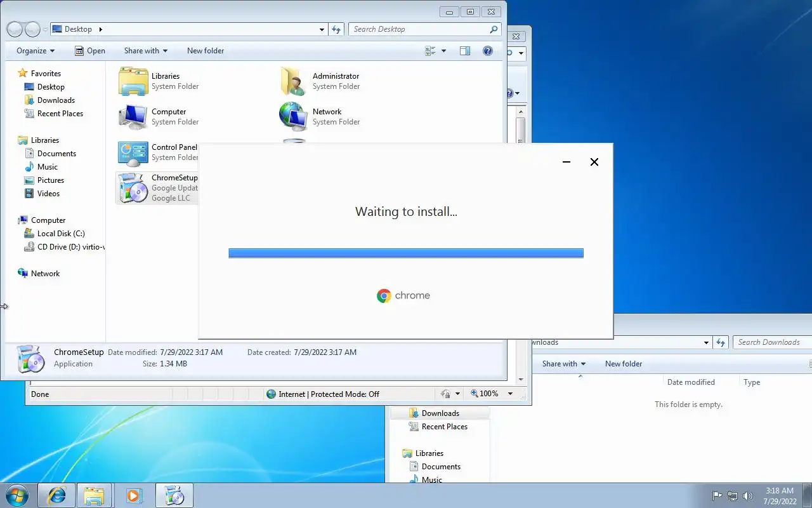
Task: Expand the Desktop breadcrumb arrow
Action: (x=100, y=29)
